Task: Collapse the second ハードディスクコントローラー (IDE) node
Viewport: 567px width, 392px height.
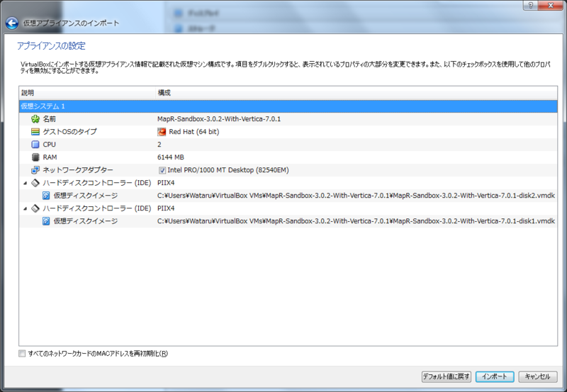Action: pyautogui.click(x=25, y=208)
